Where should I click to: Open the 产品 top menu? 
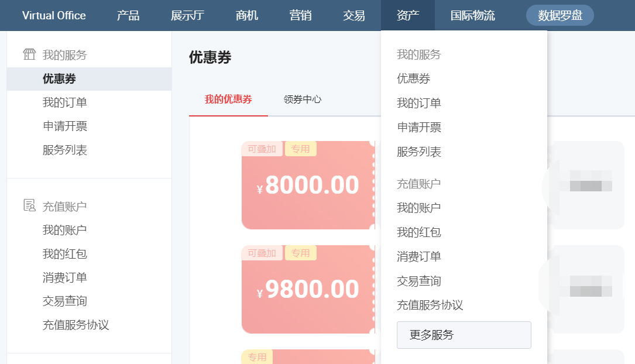pyautogui.click(x=128, y=15)
